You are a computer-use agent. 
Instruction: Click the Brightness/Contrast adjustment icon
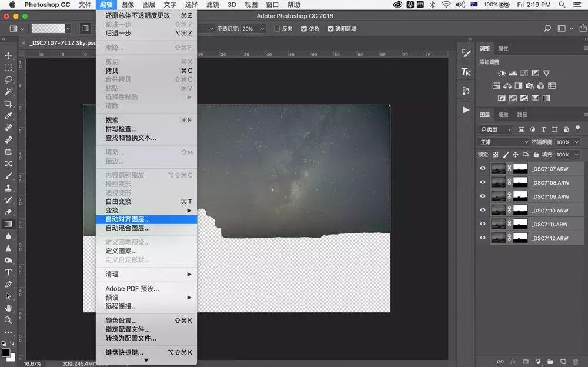[502, 73]
